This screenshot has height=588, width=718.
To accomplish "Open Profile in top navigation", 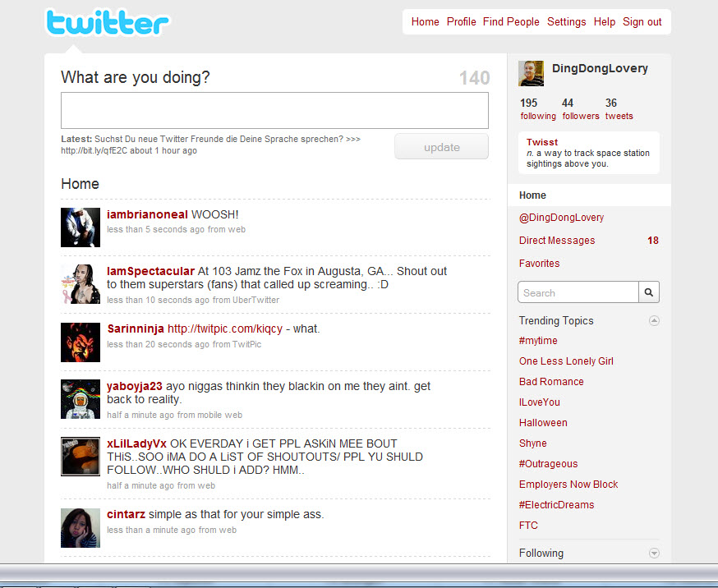I will [x=461, y=21].
